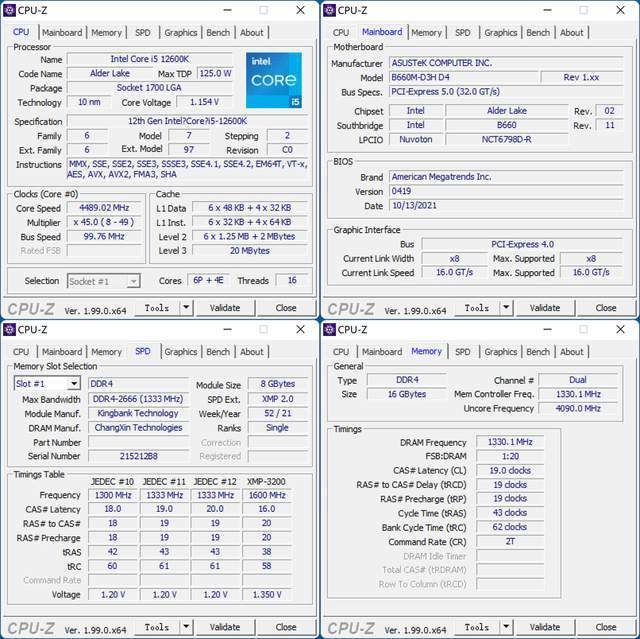The height and width of the screenshot is (639, 640).
Task: Click the Max TDP value 125.0 W
Action: (x=215, y=73)
